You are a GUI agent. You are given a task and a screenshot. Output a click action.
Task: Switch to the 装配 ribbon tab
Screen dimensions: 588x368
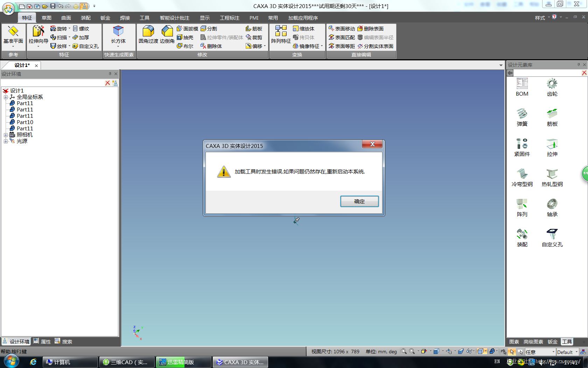click(x=86, y=18)
